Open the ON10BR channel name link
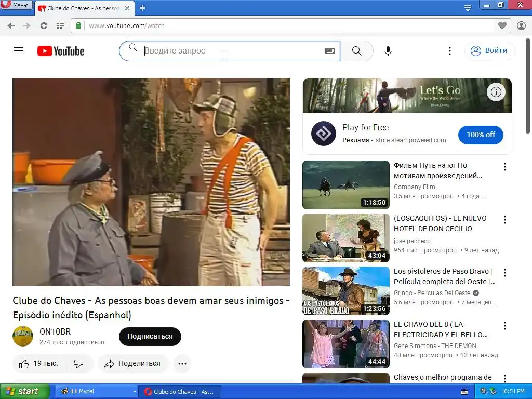Viewport: 532px width, 399px height. pyautogui.click(x=55, y=331)
